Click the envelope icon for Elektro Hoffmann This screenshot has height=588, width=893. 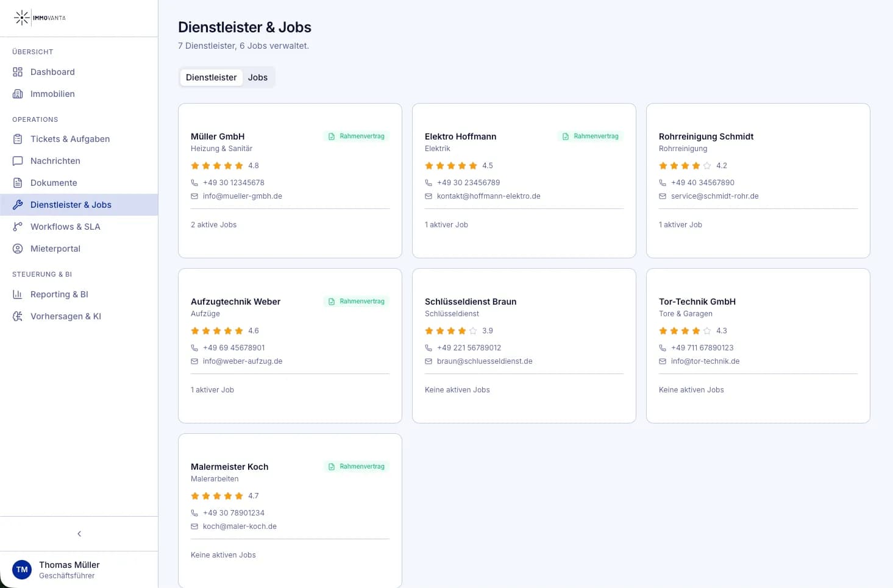pos(428,196)
